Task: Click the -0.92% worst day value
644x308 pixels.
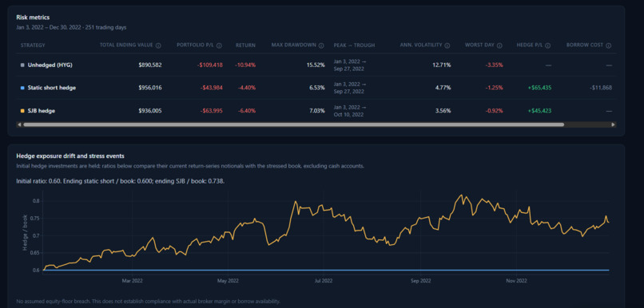Action: pyautogui.click(x=494, y=111)
